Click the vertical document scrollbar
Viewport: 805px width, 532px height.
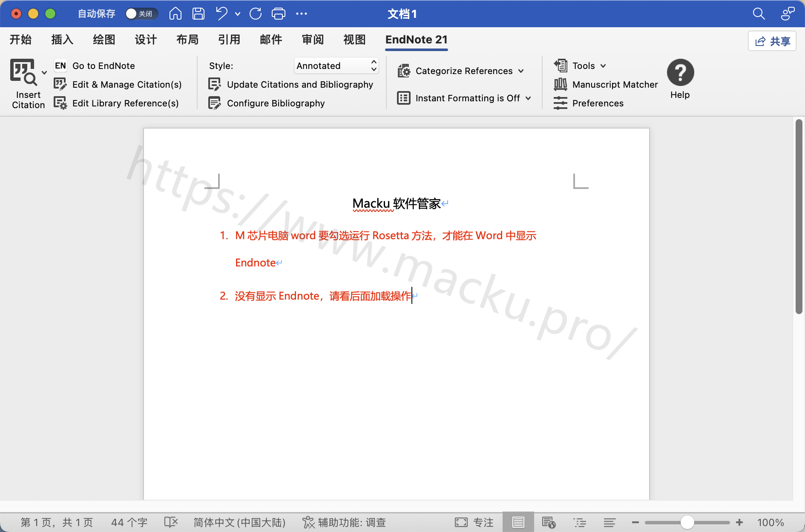point(799,216)
